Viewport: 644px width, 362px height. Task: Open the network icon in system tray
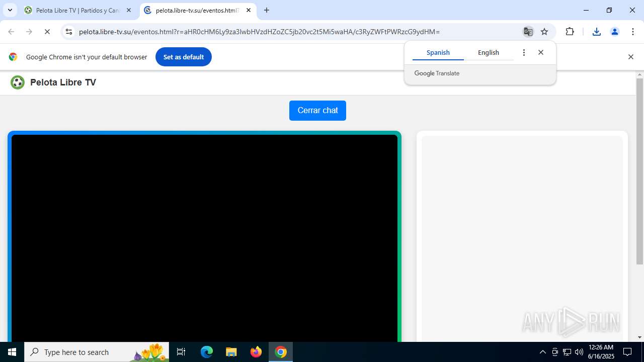coord(567,352)
